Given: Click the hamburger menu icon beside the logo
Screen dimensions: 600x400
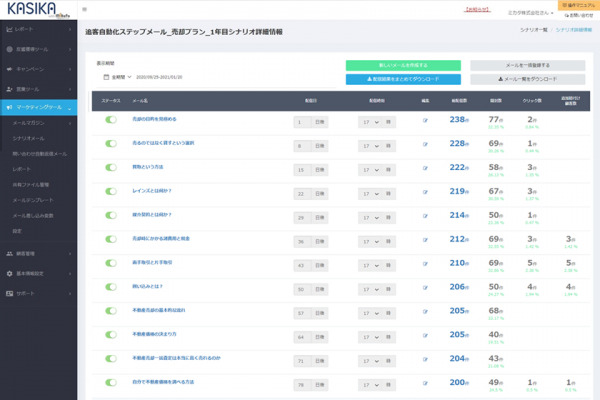Looking at the screenshot, I should tap(85, 9).
